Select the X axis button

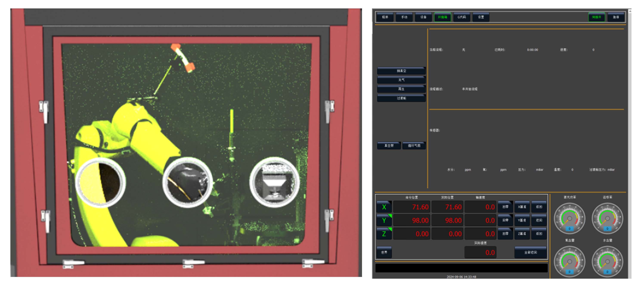tap(384, 207)
